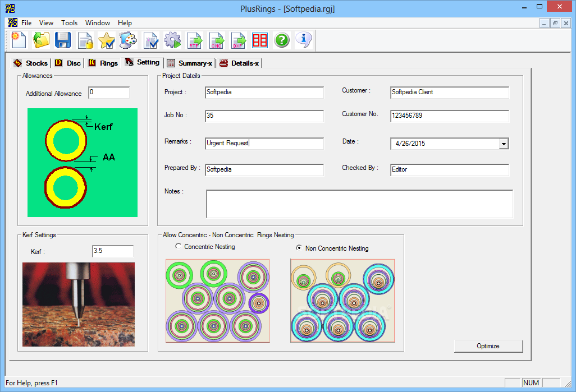Save project with floppy disk icon

point(63,40)
